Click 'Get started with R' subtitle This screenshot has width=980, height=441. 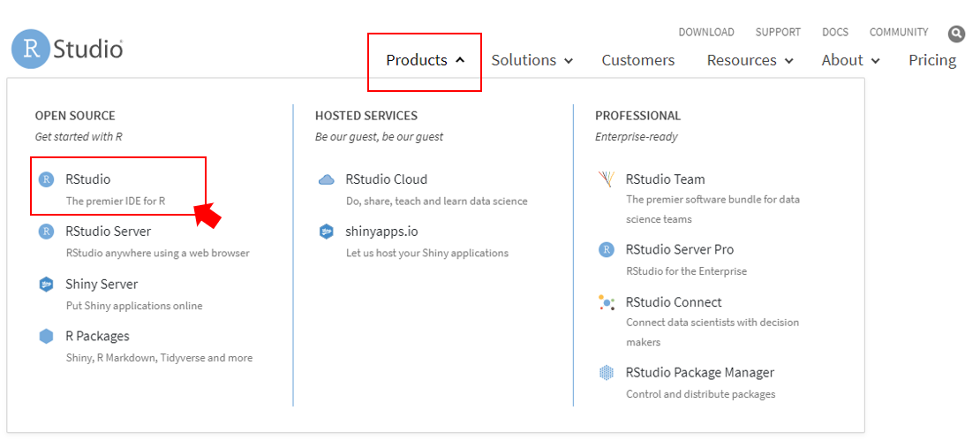[79, 136]
